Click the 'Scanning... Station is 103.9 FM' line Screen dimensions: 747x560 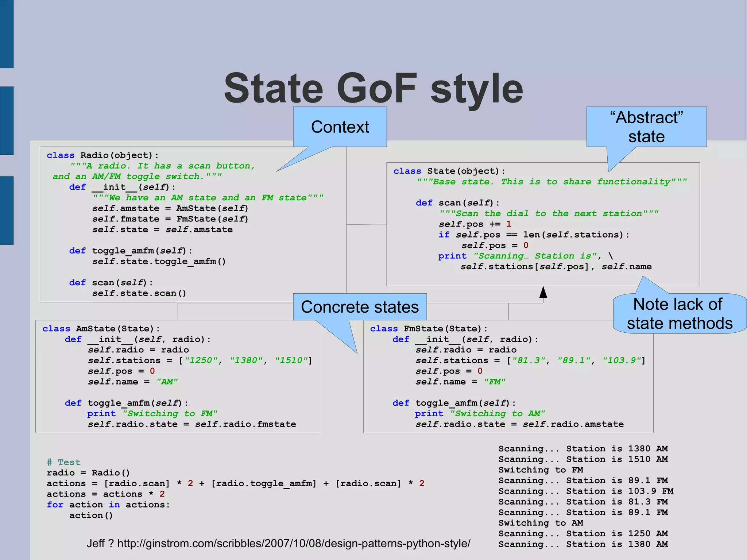[585, 491]
